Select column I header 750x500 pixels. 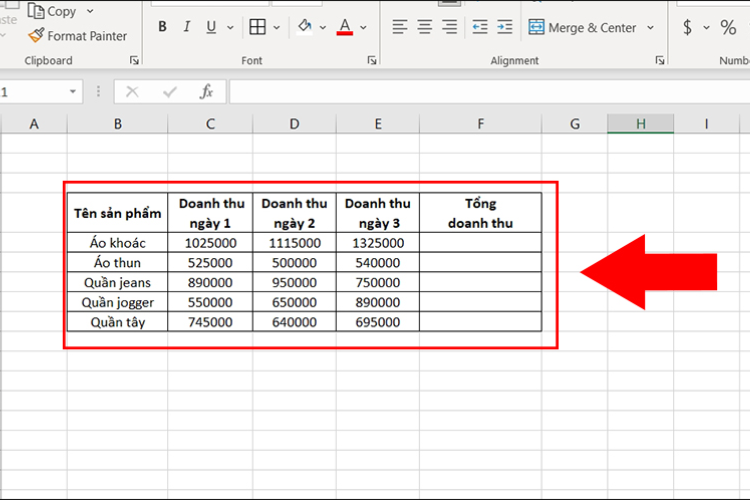tap(706, 124)
